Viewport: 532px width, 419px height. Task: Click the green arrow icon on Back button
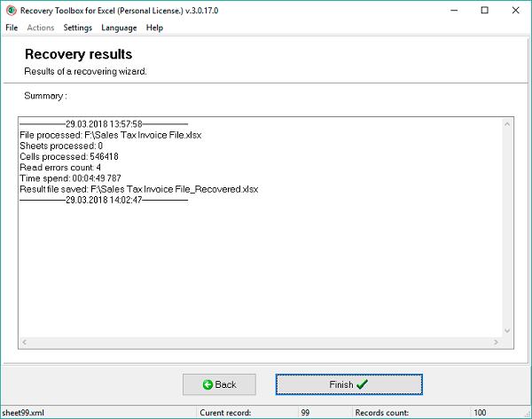tap(207, 384)
